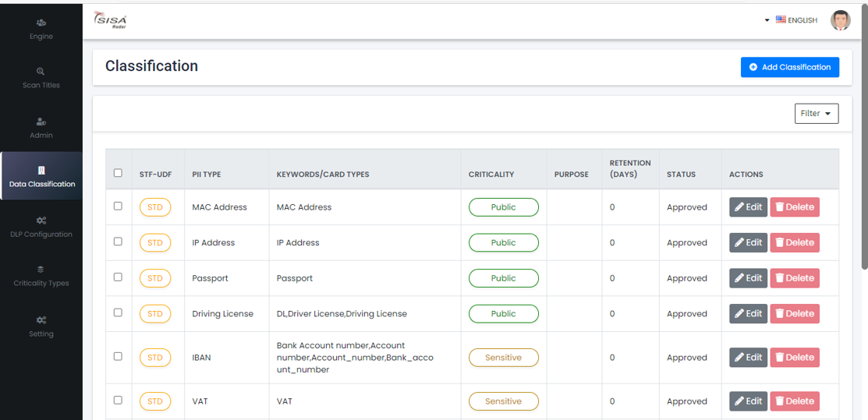Check the MAC Address row checkbox
Viewport: 868px width, 420px height.
click(118, 206)
